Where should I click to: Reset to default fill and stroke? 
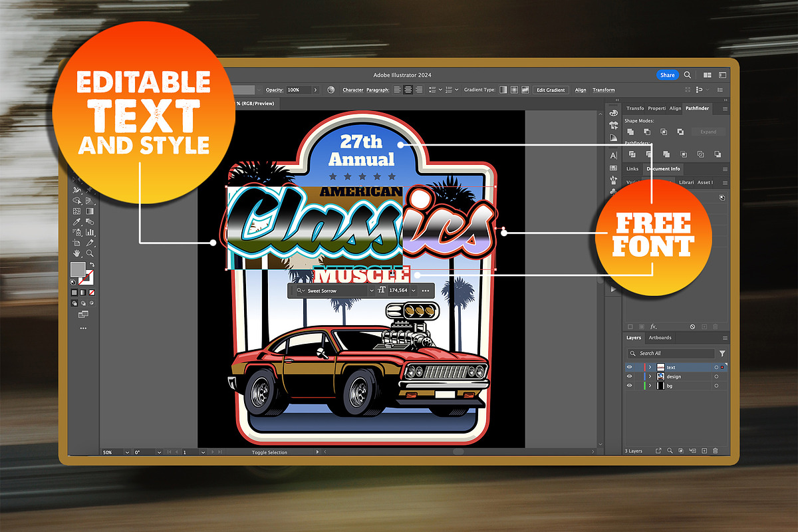tap(73, 282)
